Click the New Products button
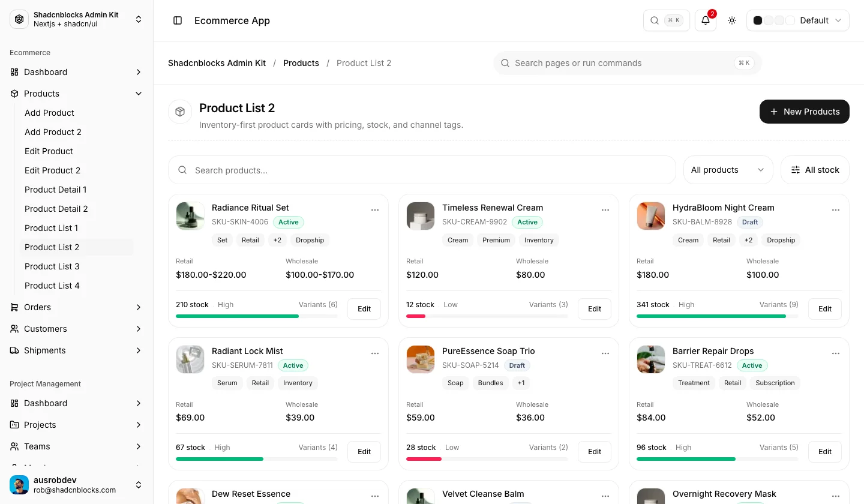Screen dimensions: 864x504 [805, 112]
